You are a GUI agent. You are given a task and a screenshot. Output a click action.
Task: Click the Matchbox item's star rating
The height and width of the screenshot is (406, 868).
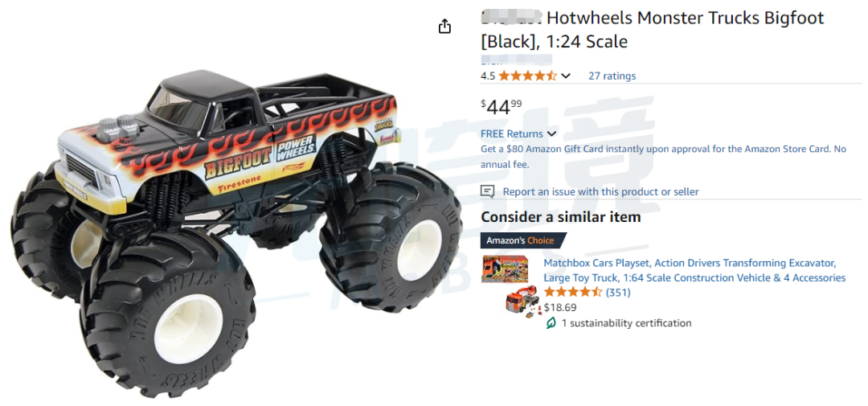(x=572, y=292)
